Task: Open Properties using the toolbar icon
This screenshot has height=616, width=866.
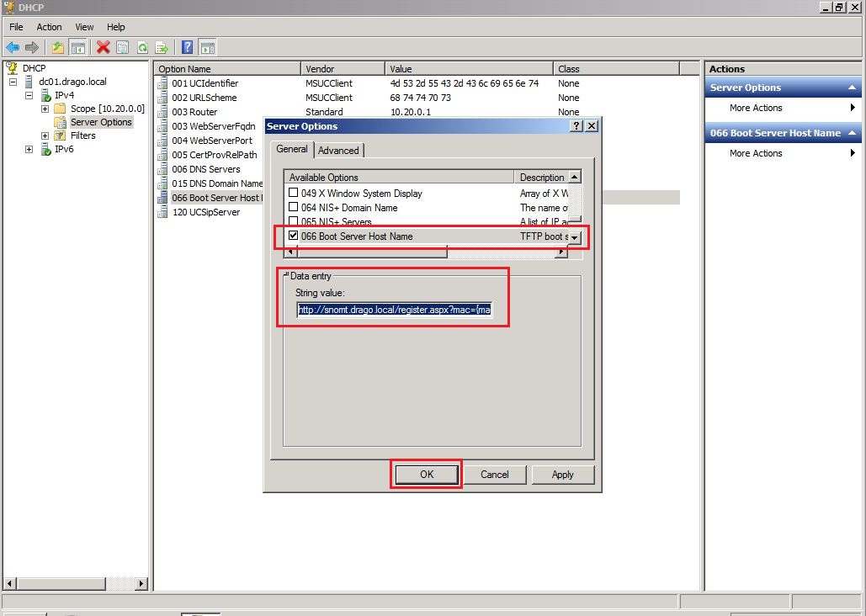Action: 122,47
